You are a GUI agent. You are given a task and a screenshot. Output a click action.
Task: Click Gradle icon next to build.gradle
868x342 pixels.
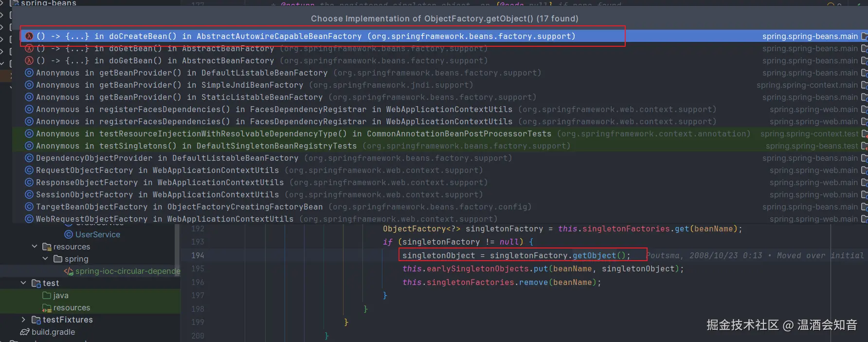(x=25, y=332)
